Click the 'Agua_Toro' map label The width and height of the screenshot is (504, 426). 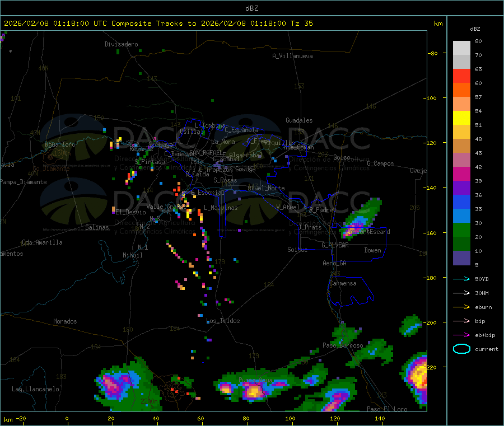pyautogui.click(x=60, y=144)
